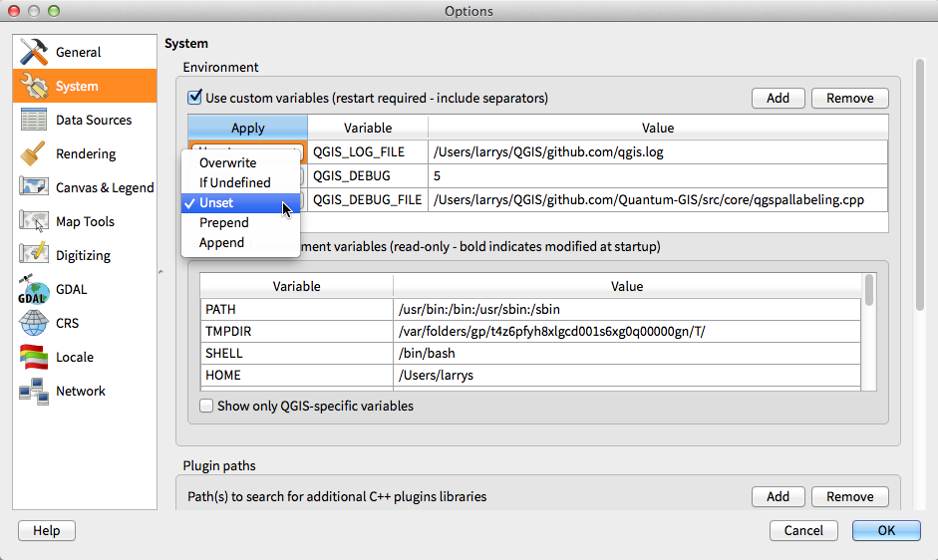The height and width of the screenshot is (560, 938).
Task: Enable Show only QGIS-specific variables
Action: [207, 406]
